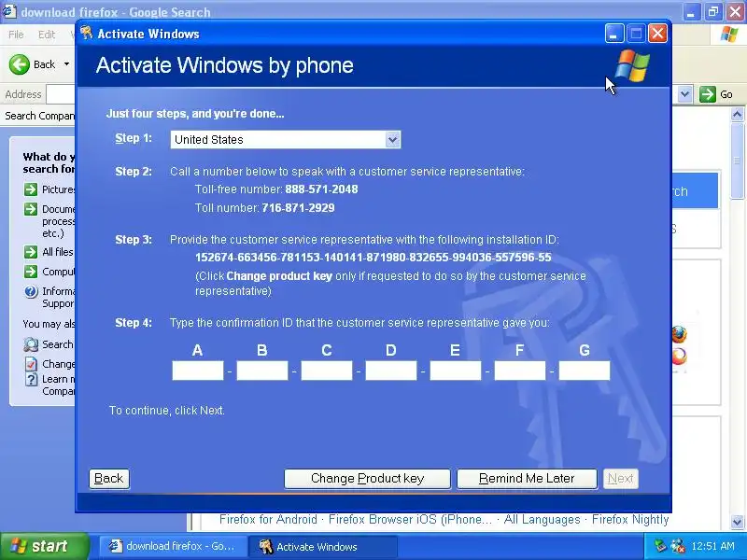The image size is (747, 560).
Task: Click the Next button in activation wizard
Action: point(620,479)
